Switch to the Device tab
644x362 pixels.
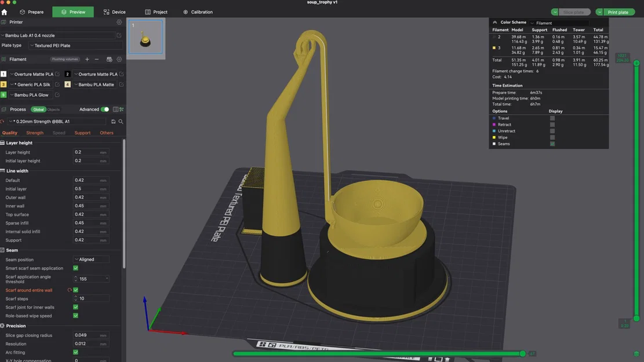coord(115,12)
